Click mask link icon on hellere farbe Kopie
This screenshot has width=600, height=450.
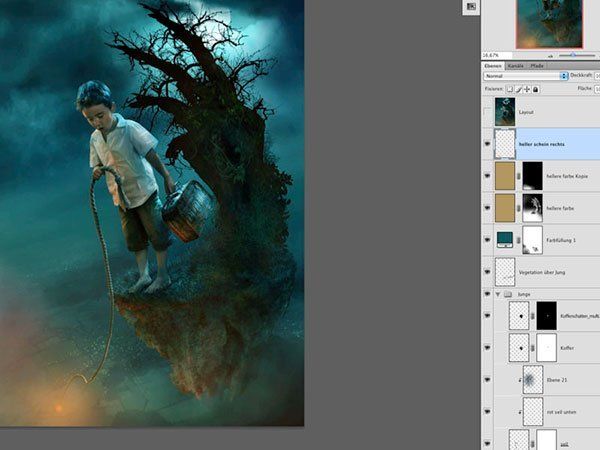tap(518, 176)
